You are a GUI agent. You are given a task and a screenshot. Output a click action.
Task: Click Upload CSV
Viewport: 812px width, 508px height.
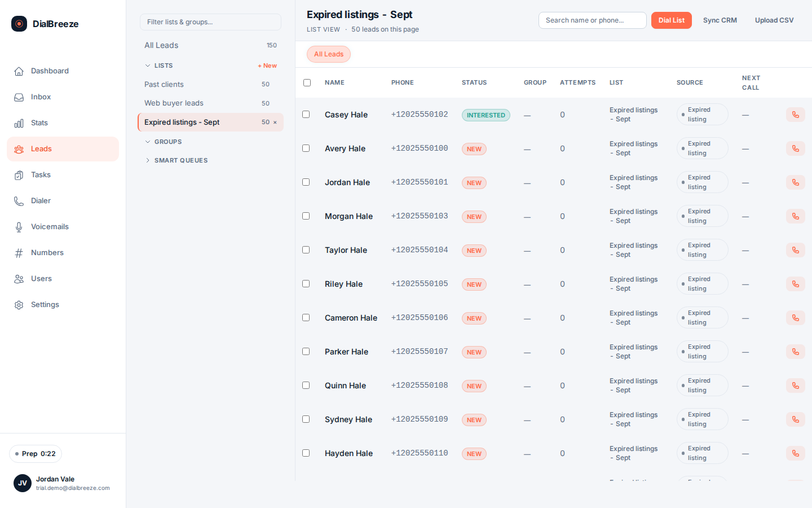point(774,20)
